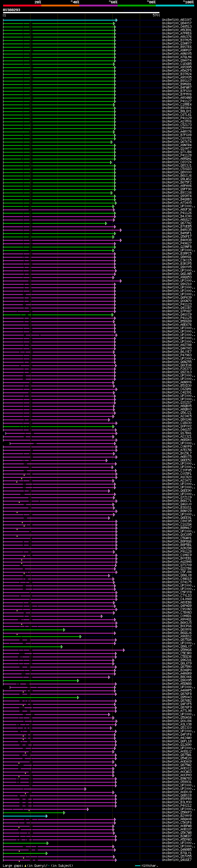Screen dimensions: 197x868
Task: Select the UniRef100_C1E6B5 label
Action: click(177, 64)
